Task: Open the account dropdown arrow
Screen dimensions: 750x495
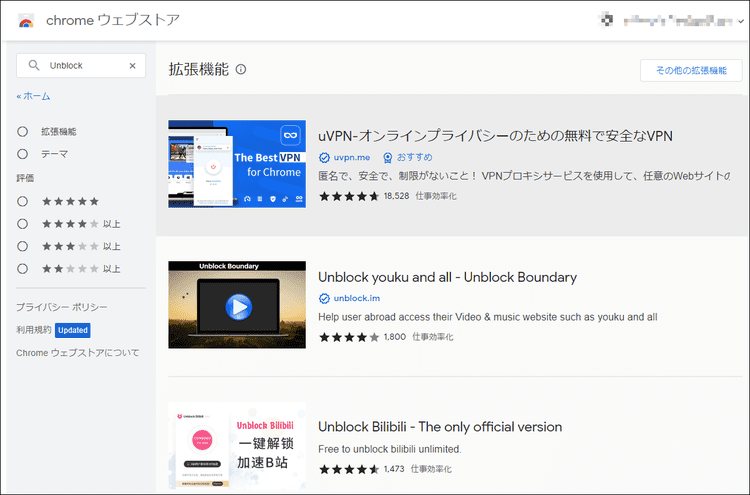Action: tap(741, 21)
